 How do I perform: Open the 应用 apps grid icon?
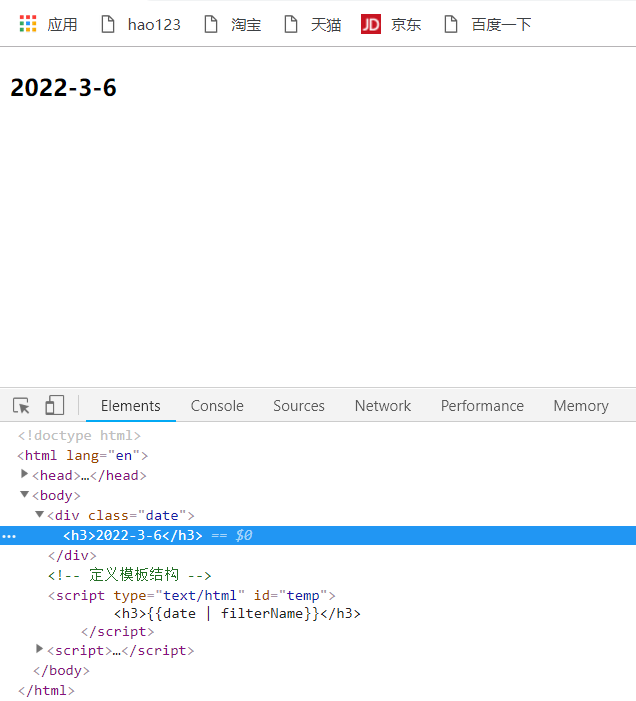pos(28,24)
